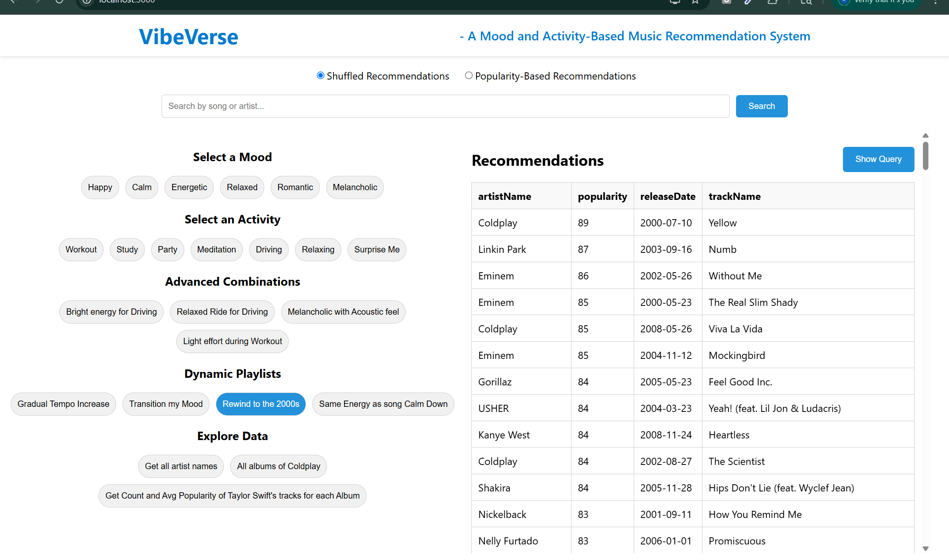Select Shuffled Recommendations radio button
The image size is (949, 560).
(x=320, y=76)
